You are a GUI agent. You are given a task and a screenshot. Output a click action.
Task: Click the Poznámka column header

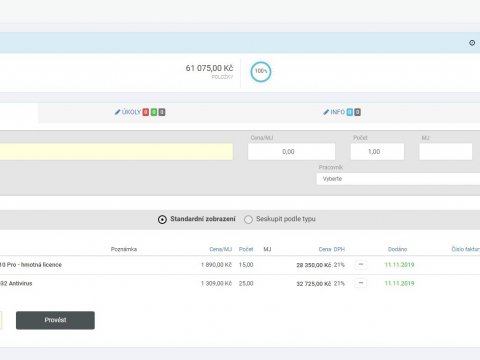pos(124,249)
